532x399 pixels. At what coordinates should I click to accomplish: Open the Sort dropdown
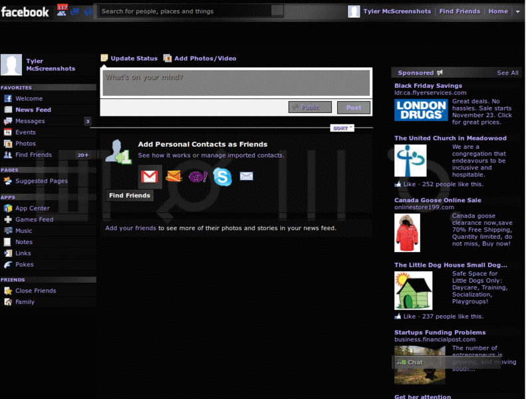click(342, 128)
